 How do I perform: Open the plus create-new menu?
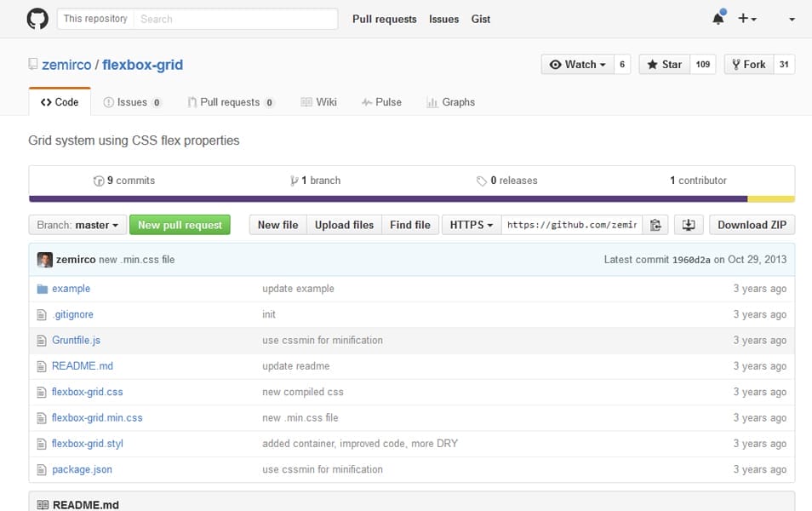(746, 19)
